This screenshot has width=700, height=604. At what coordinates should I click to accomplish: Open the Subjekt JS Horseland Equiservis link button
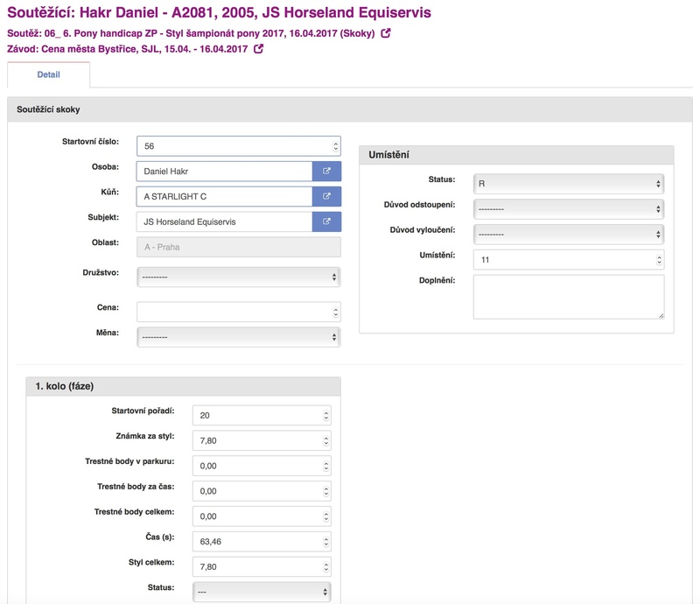pyautogui.click(x=326, y=221)
